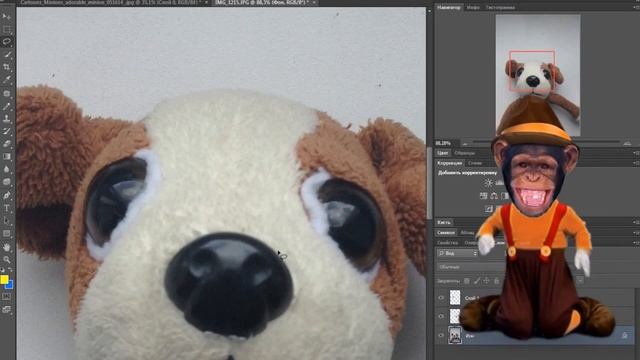
Task: Select the Pen tool
Action: coord(7,195)
